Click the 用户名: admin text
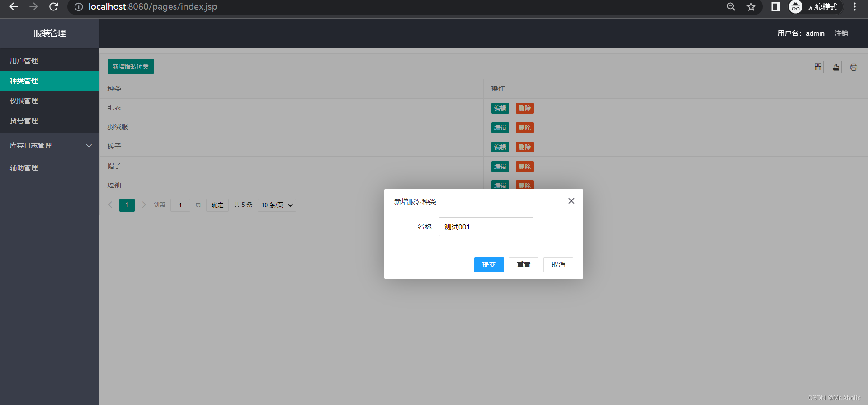The width and height of the screenshot is (868, 405). coord(801,33)
